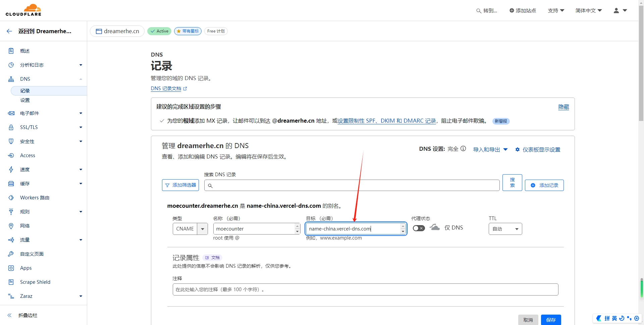
Task: Click the magnifier icon beside 转到
Action: tap(479, 11)
